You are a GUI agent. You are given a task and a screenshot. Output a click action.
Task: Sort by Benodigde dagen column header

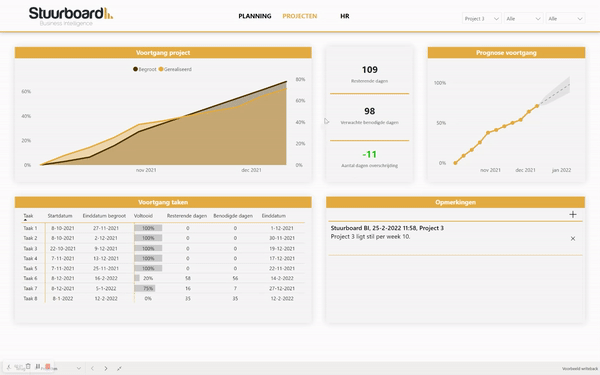click(233, 216)
